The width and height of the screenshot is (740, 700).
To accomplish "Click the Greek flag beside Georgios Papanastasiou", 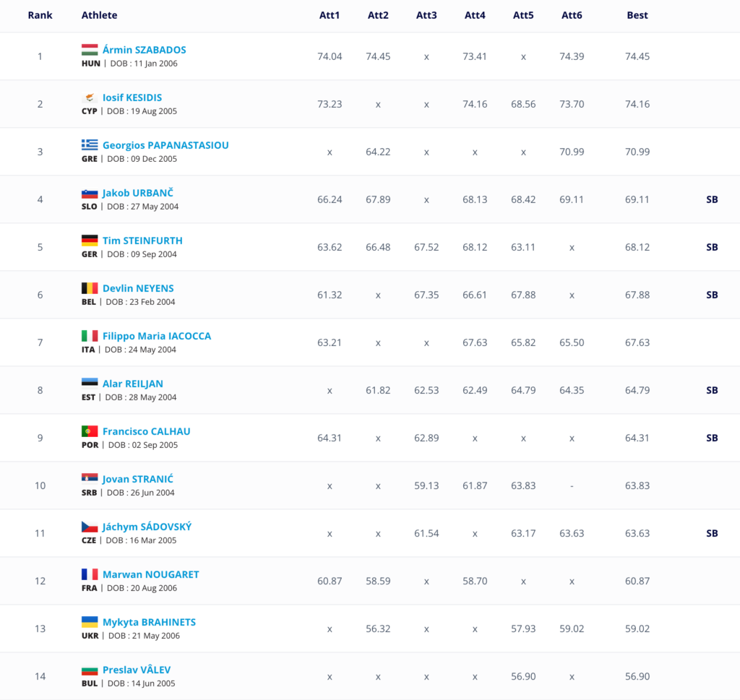I will pyautogui.click(x=90, y=145).
